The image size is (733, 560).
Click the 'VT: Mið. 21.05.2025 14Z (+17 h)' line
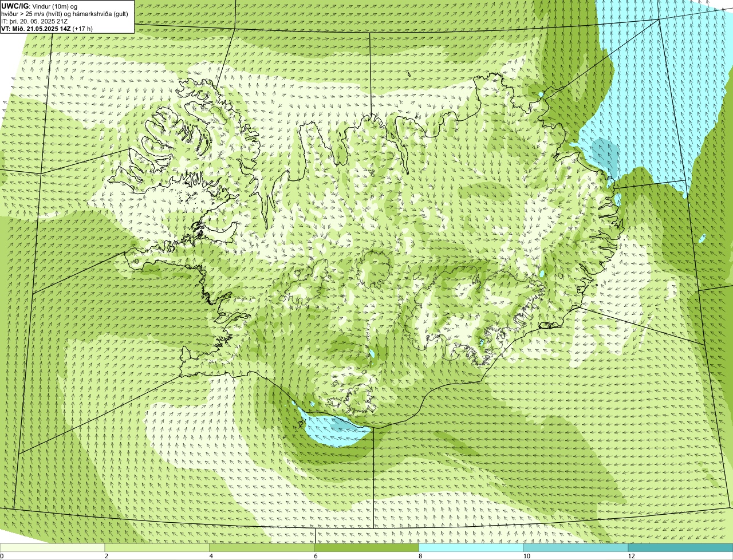tap(47, 28)
